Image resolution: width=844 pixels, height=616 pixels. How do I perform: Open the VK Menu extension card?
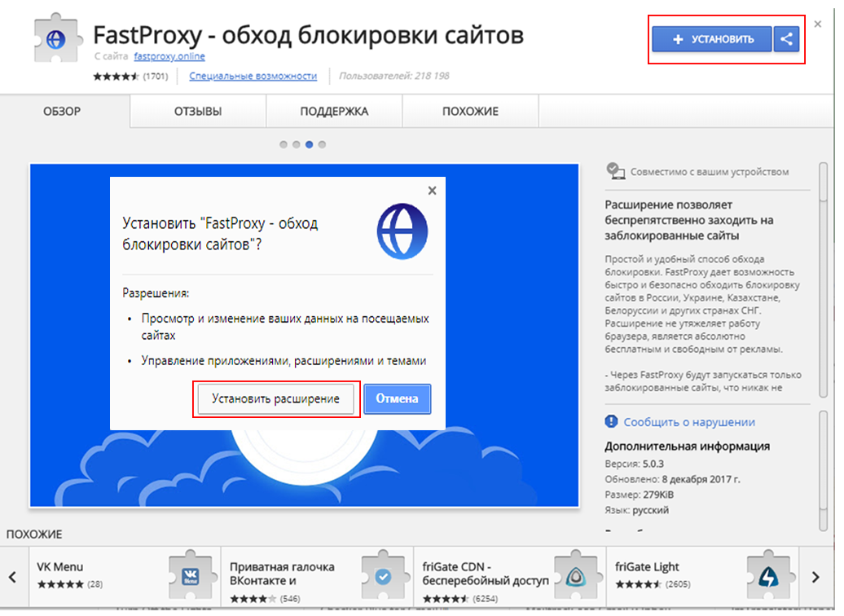pyautogui.click(x=125, y=578)
